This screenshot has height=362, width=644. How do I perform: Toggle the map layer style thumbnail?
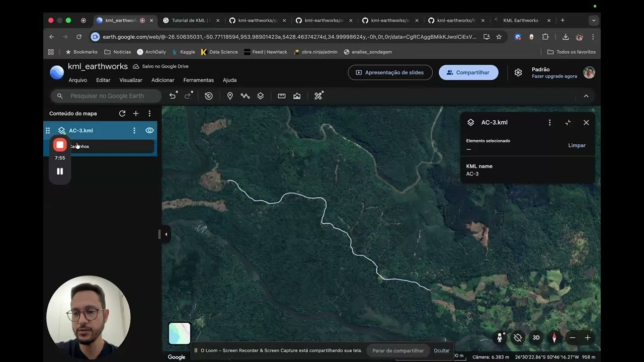coord(179,333)
